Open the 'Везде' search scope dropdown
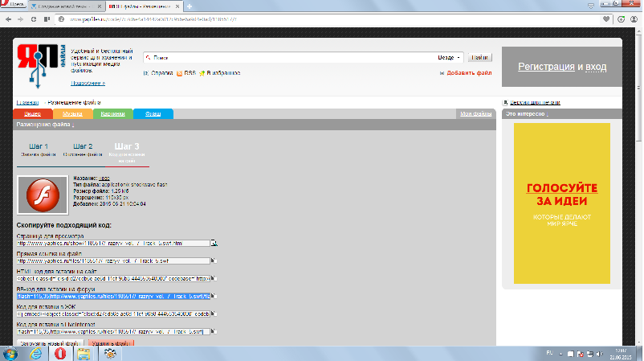The width and height of the screenshot is (644, 361). pyautogui.click(x=450, y=58)
